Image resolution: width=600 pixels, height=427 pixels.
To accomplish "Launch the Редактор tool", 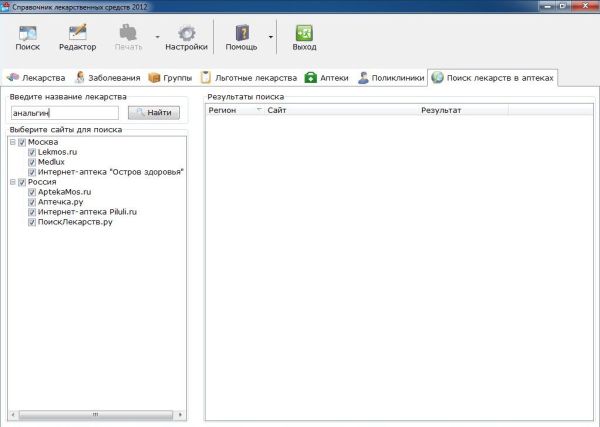I will coord(78,37).
